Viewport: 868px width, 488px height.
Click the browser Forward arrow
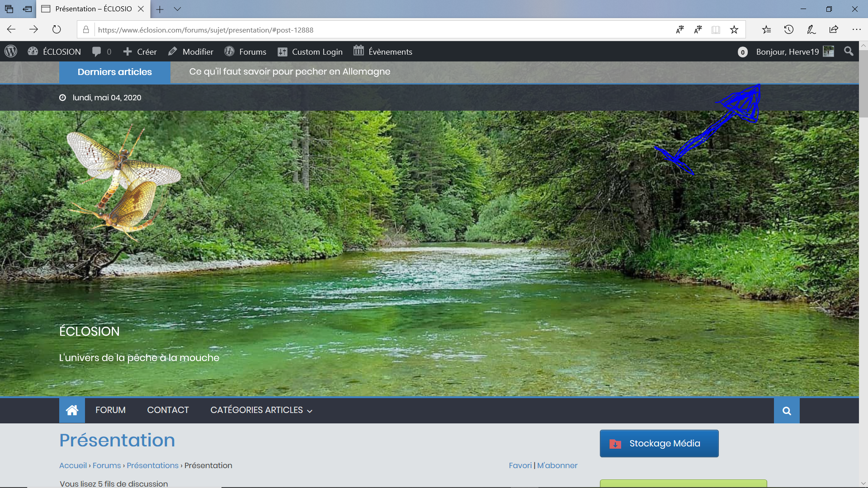(x=34, y=30)
